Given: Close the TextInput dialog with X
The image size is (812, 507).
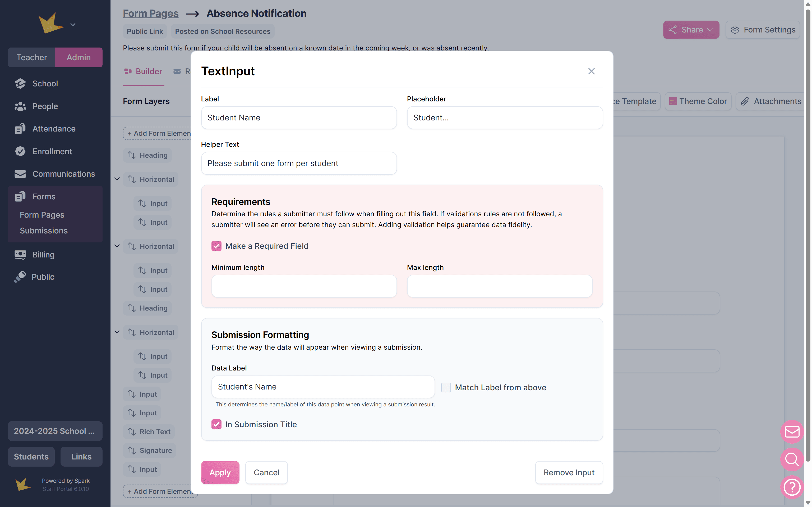Looking at the screenshot, I should click(591, 71).
